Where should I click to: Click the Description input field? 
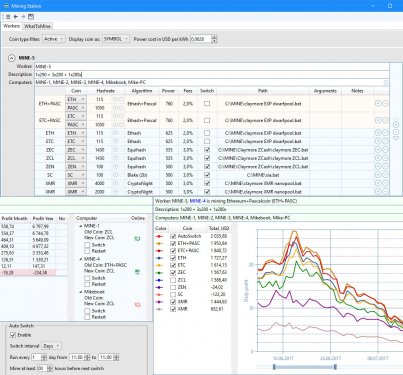click(x=212, y=74)
